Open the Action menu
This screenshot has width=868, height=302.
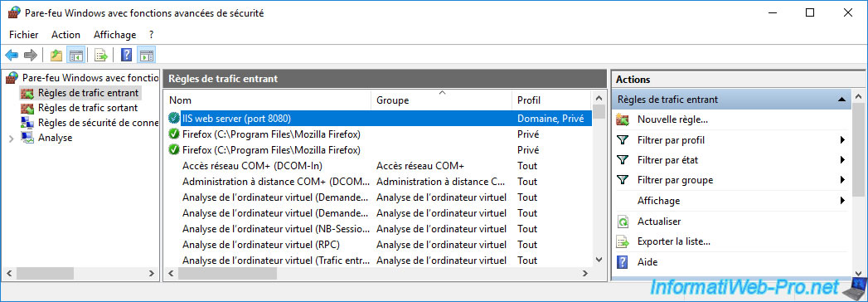pyautogui.click(x=65, y=34)
